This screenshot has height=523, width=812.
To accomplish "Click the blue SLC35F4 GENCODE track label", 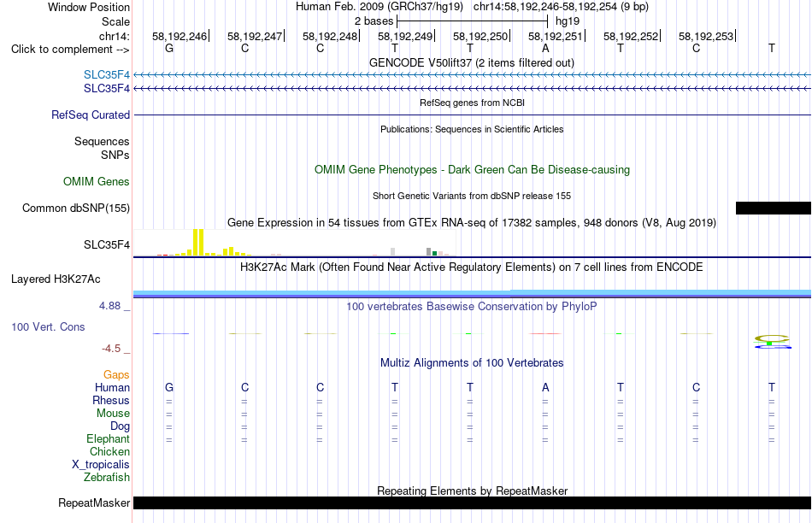I will point(107,74).
